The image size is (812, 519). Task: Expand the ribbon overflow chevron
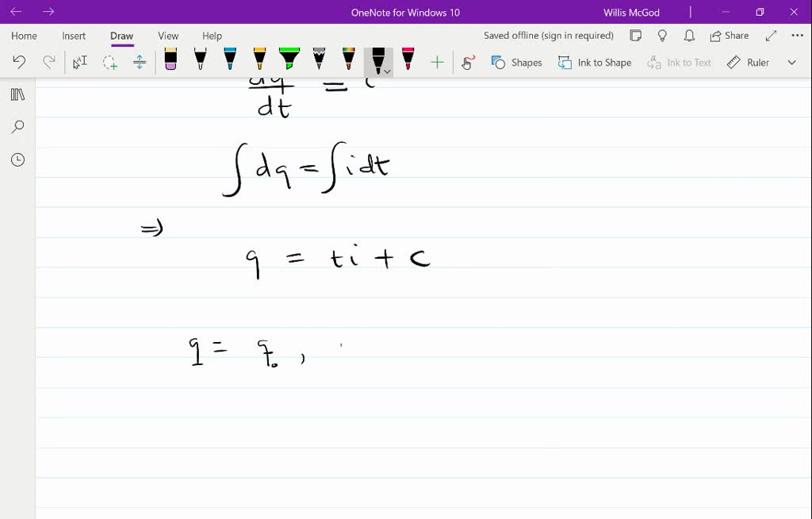[791, 62]
